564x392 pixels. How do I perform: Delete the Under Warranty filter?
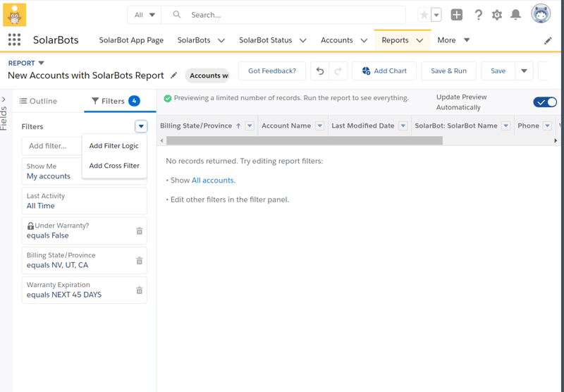coord(139,231)
